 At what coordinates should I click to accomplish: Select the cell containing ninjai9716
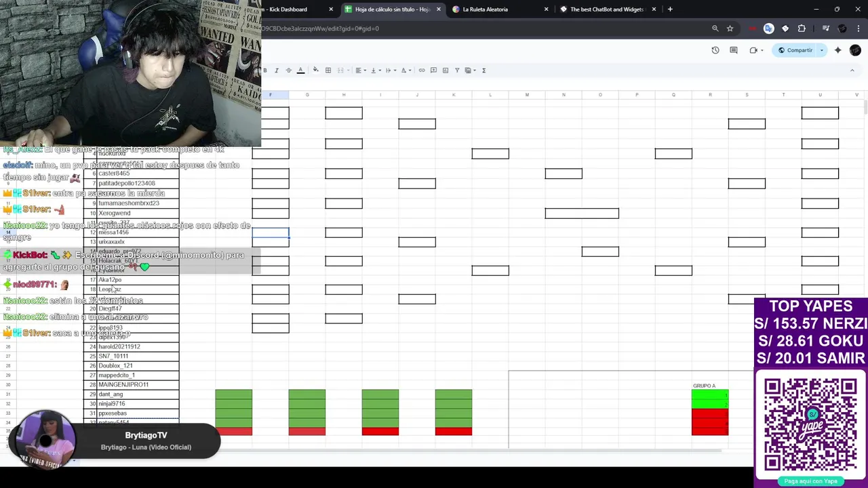coord(138,403)
